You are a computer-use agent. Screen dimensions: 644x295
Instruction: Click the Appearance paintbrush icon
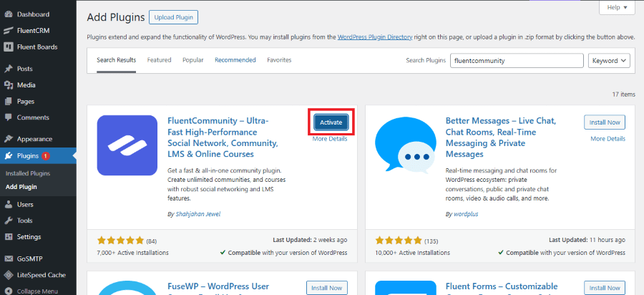[8, 139]
